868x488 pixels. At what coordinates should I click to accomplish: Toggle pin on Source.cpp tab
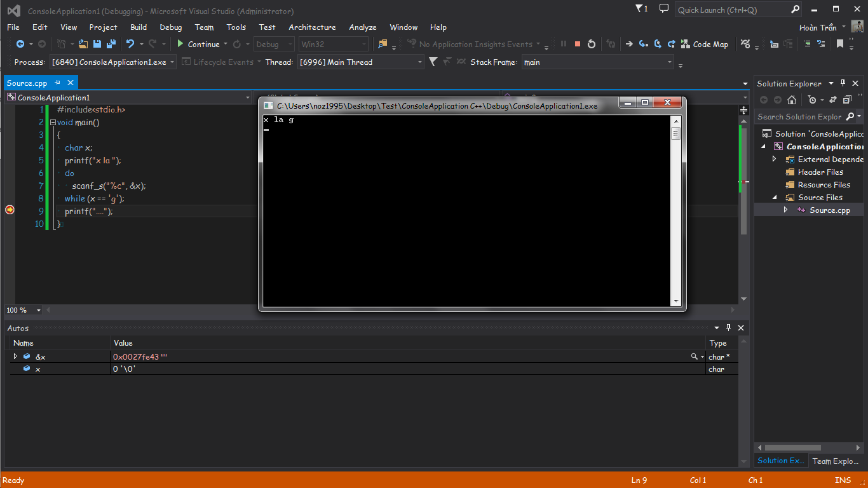click(x=57, y=83)
